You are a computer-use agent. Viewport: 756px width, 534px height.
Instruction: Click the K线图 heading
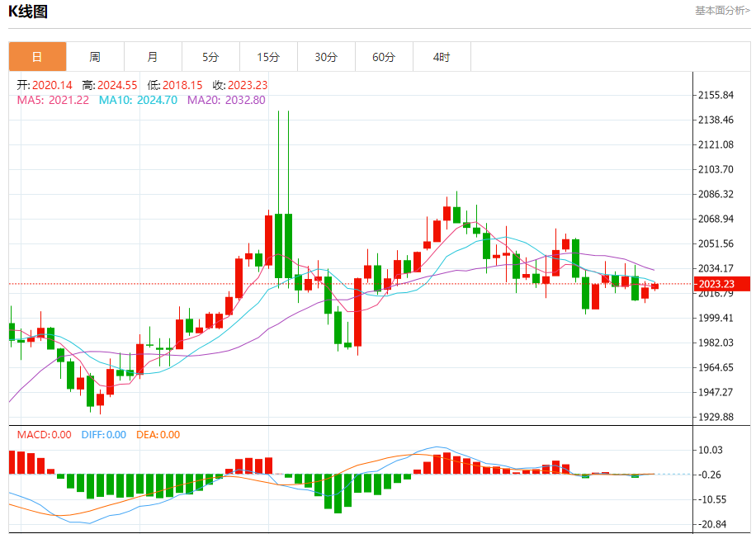pyautogui.click(x=28, y=11)
